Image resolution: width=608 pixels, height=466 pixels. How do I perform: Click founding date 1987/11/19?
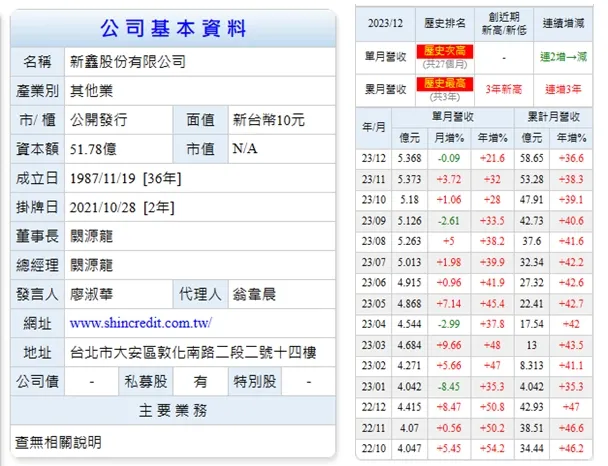(x=103, y=178)
